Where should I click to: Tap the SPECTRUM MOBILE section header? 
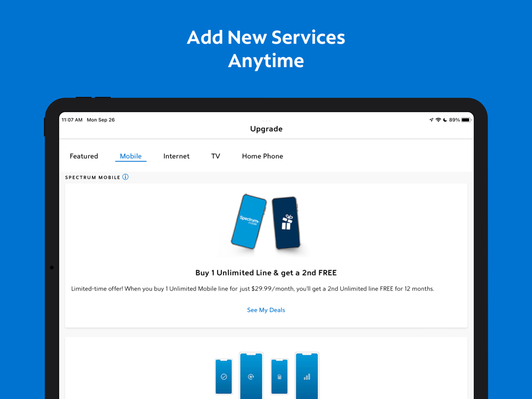(93, 178)
